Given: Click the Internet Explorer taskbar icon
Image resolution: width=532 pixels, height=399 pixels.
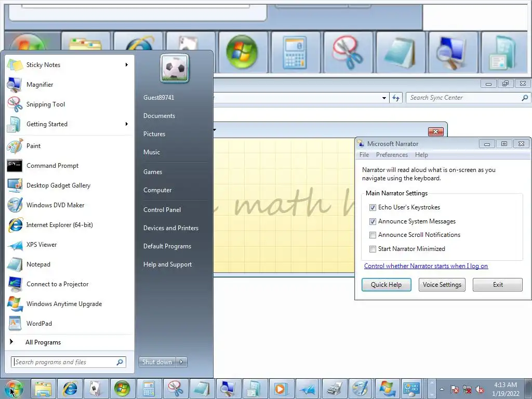Looking at the screenshot, I should tap(70, 389).
